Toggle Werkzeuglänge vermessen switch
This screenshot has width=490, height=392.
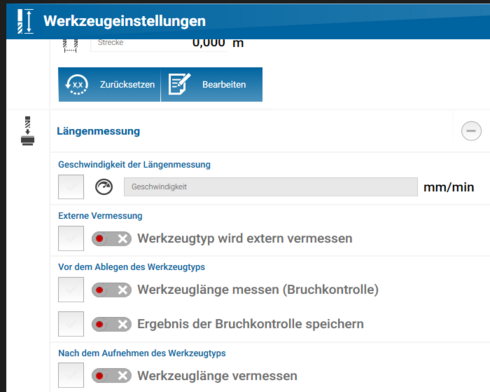(112, 376)
